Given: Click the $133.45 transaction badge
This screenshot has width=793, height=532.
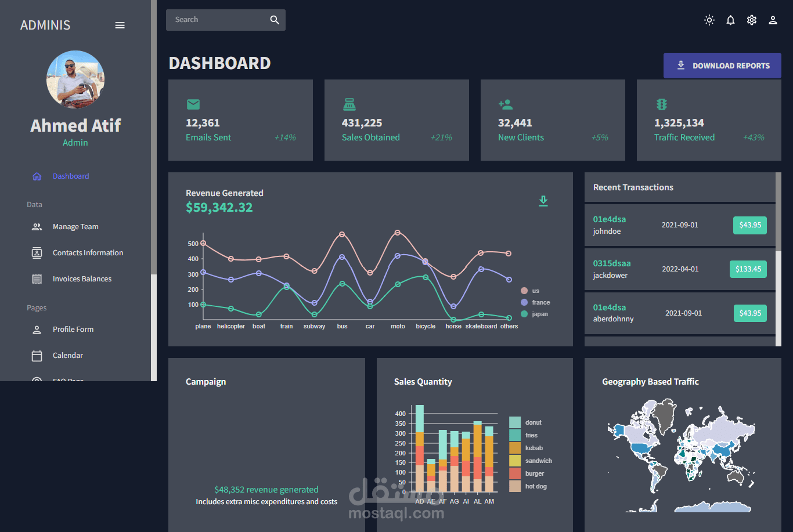Looking at the screenshot, I should click(748, 269).
